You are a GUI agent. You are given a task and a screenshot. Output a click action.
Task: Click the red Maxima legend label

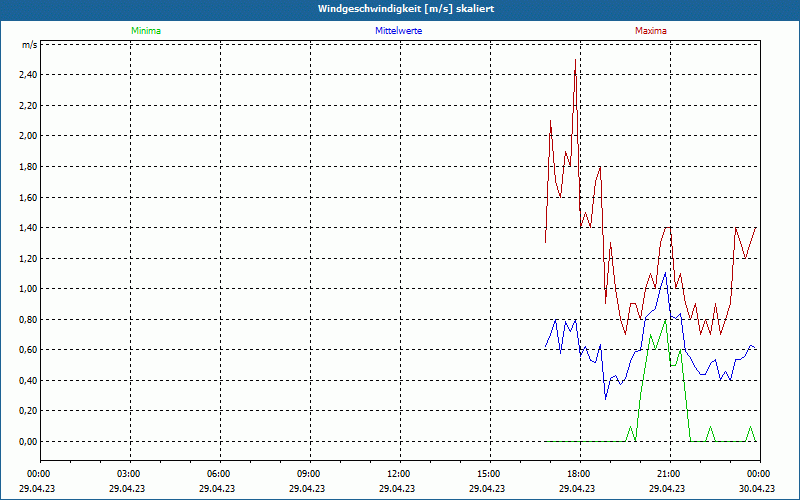651,31
